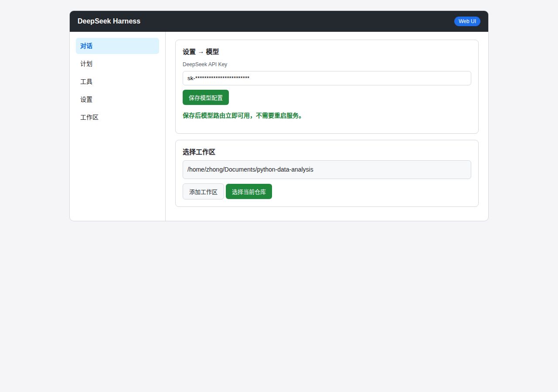The width and height of the screenshot is (558, 392).
Task: Click the DeepSeek API Key input field
Action: point(327,78)
